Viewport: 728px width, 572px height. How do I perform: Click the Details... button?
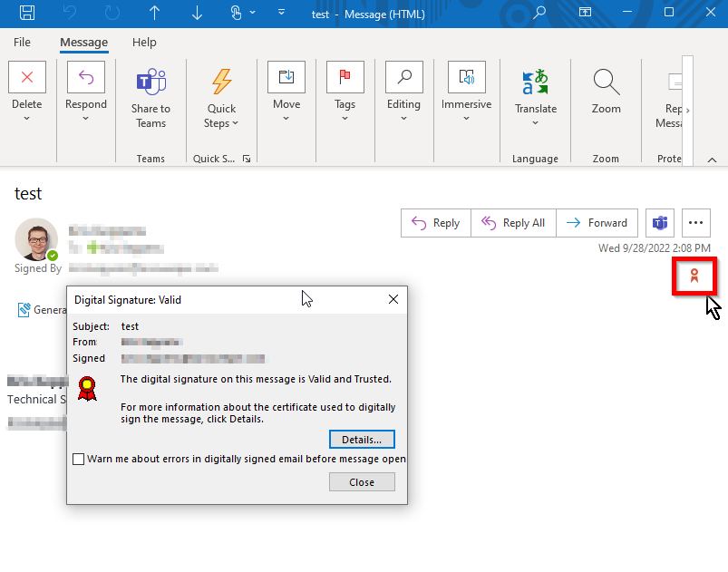tap(362, 440)
